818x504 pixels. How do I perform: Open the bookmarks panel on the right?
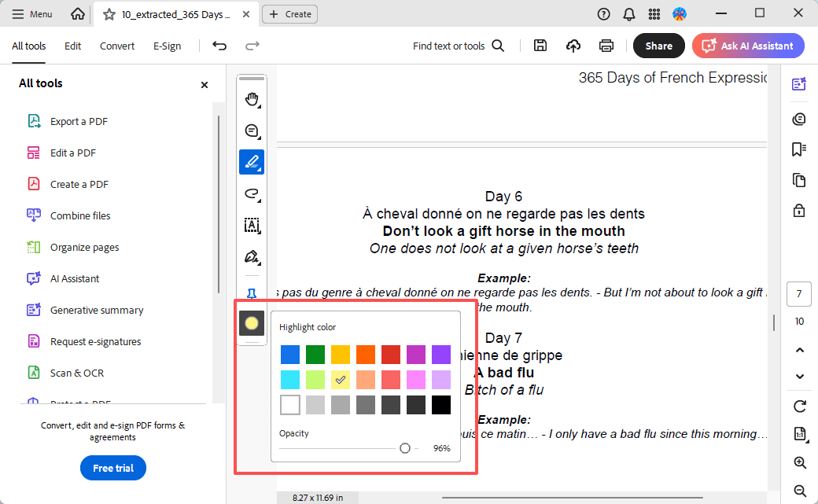[x=799, y=149]
